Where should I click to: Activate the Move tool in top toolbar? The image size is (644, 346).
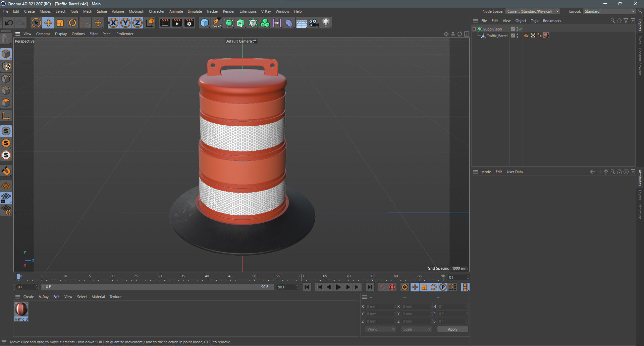pos(48,23)
